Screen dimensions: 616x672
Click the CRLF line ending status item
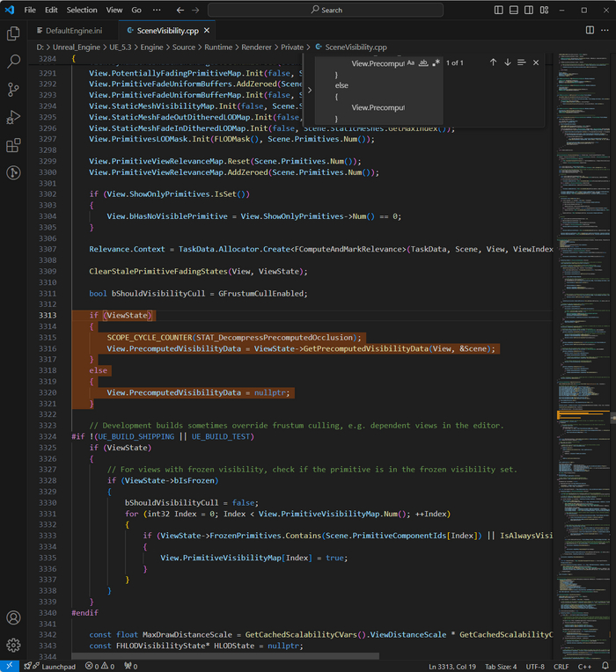point(561,666)
